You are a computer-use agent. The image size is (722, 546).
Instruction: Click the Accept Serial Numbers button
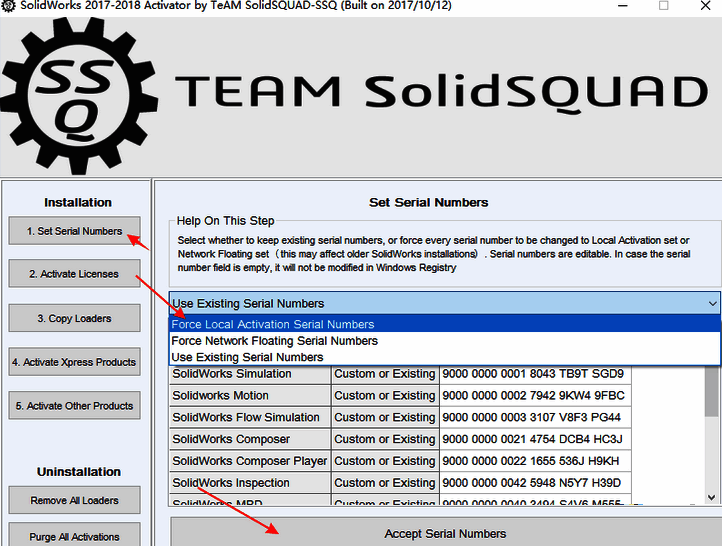[445, 533]
